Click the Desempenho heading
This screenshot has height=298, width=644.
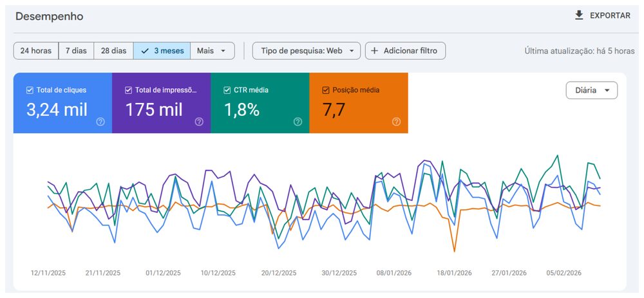tap(50, 17)
